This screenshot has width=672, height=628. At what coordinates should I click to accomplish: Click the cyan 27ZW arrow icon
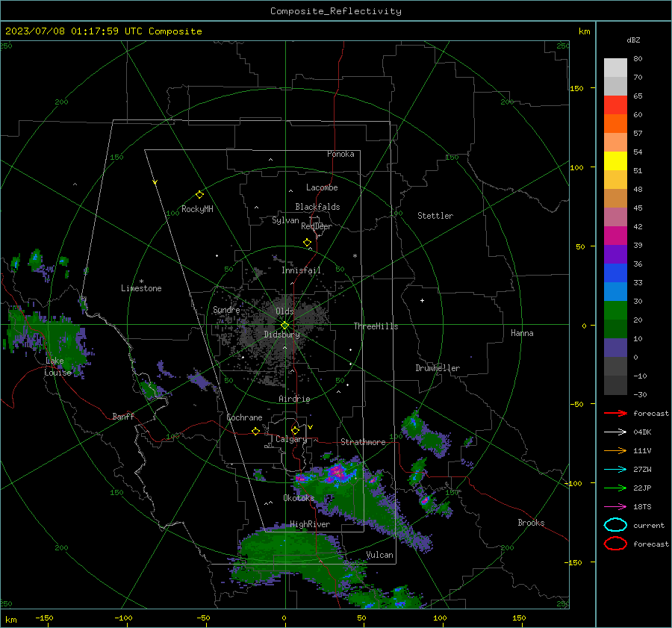[615, 469]
